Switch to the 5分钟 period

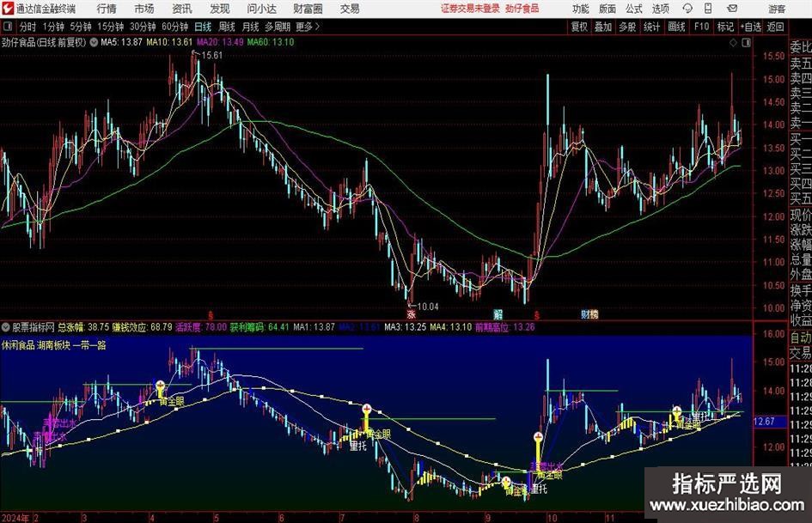(x=80, y=27)
